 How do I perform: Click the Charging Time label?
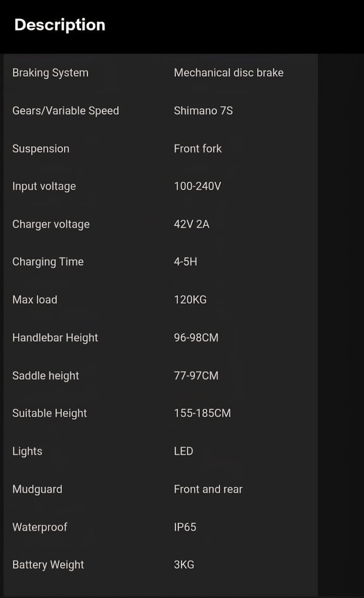48,262
